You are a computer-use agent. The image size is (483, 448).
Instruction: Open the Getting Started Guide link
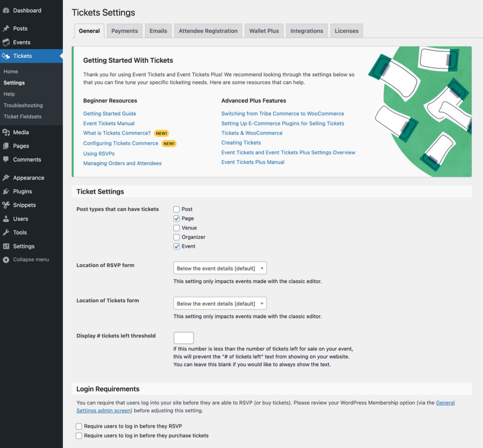tap(109, 114)
